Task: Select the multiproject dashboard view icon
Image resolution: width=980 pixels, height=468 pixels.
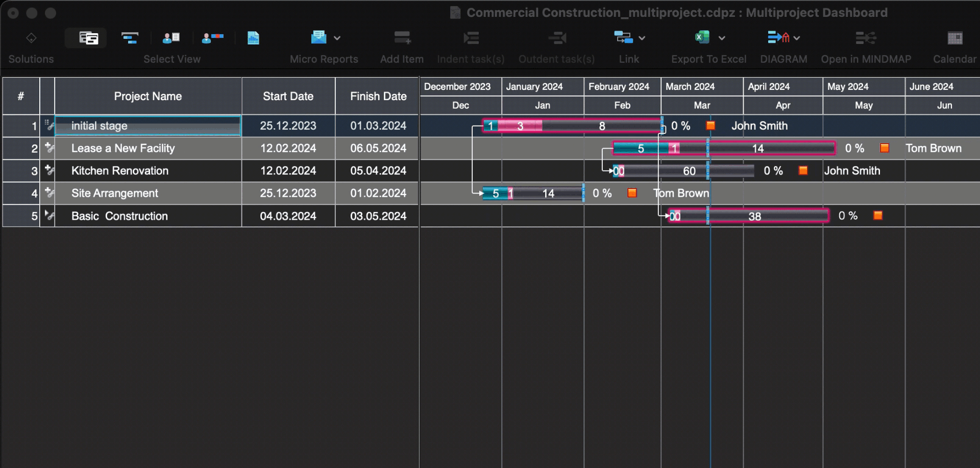Action: click(85, 37)
